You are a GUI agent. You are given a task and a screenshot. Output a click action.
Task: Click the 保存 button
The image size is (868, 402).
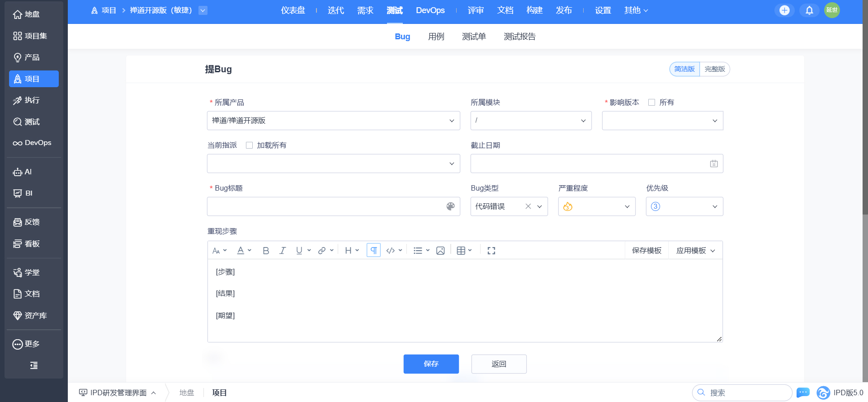[x=431, y=364]
